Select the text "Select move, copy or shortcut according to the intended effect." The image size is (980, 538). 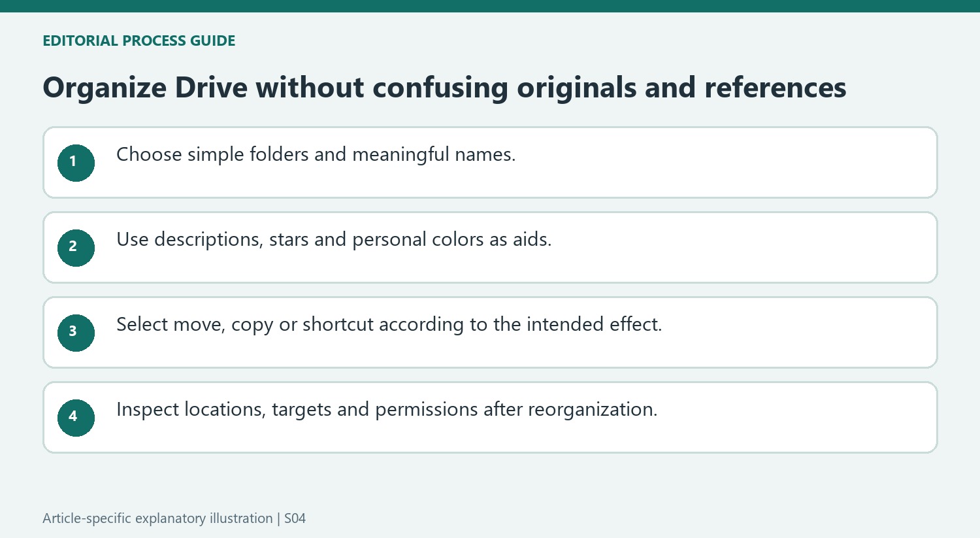point(389,325)
